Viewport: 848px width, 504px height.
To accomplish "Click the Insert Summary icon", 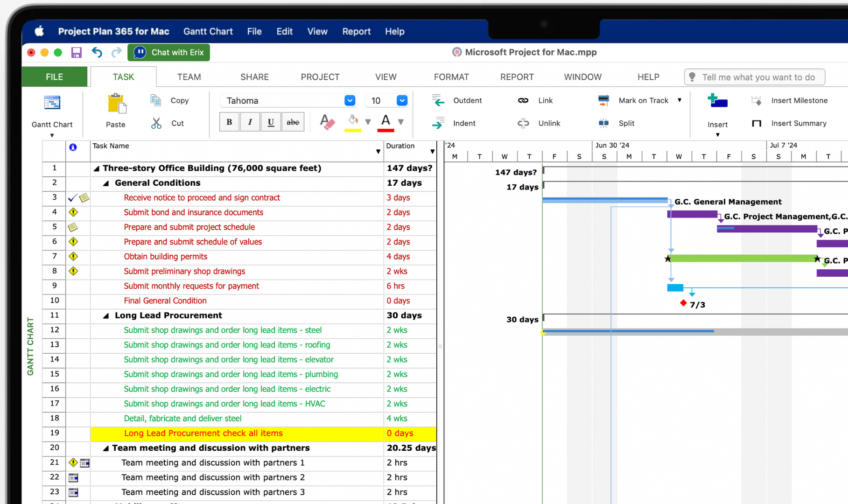I will coord(757,123).
